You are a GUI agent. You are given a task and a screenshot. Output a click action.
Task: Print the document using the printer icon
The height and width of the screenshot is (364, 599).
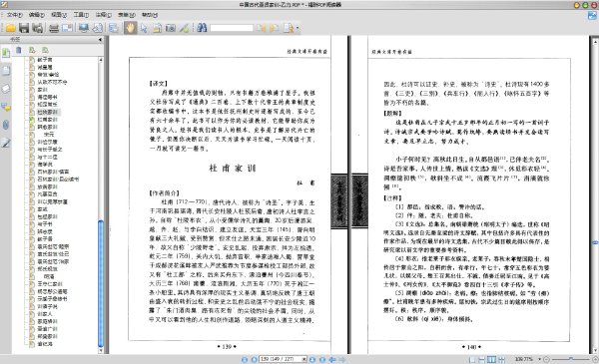pyautogui.click(x=54, y=28)
